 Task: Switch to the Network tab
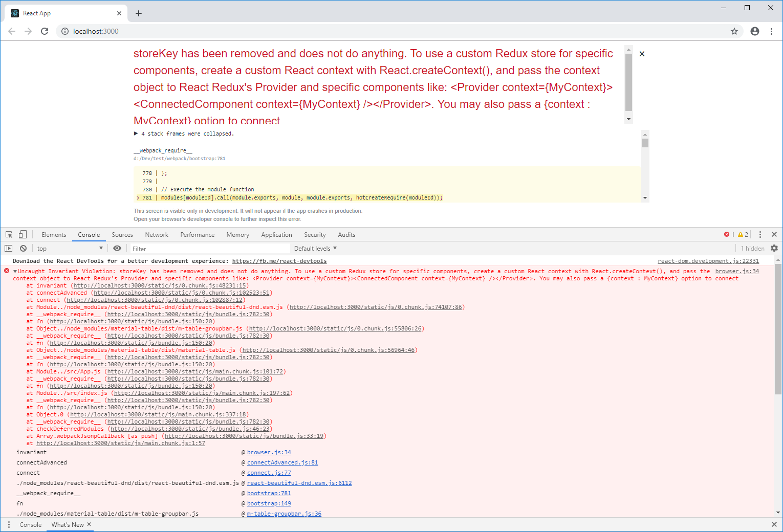156,234
